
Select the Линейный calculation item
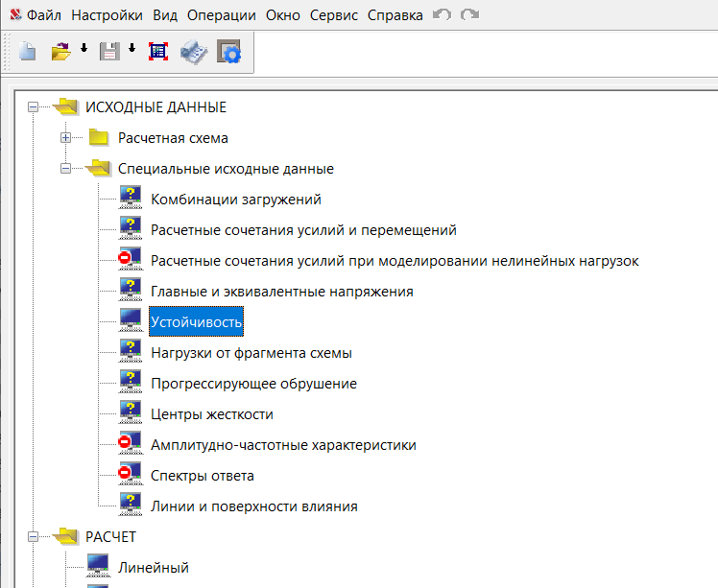pos(154,568)
